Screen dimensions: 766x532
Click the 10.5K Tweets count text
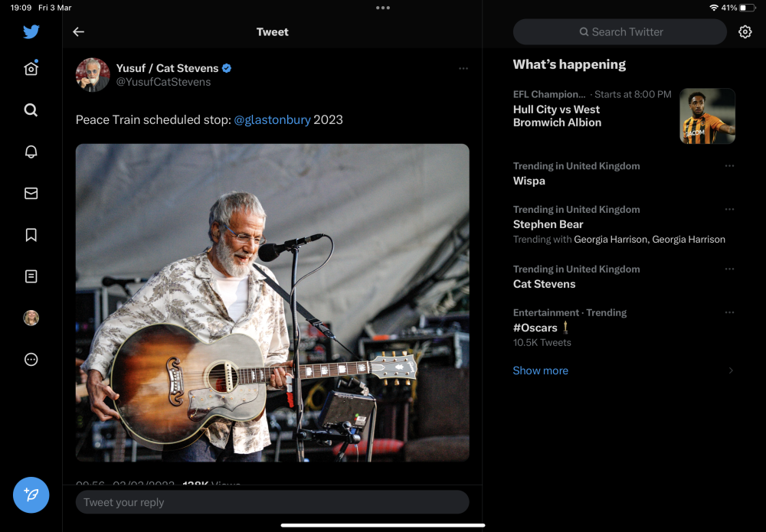click(x=542, y=343)
